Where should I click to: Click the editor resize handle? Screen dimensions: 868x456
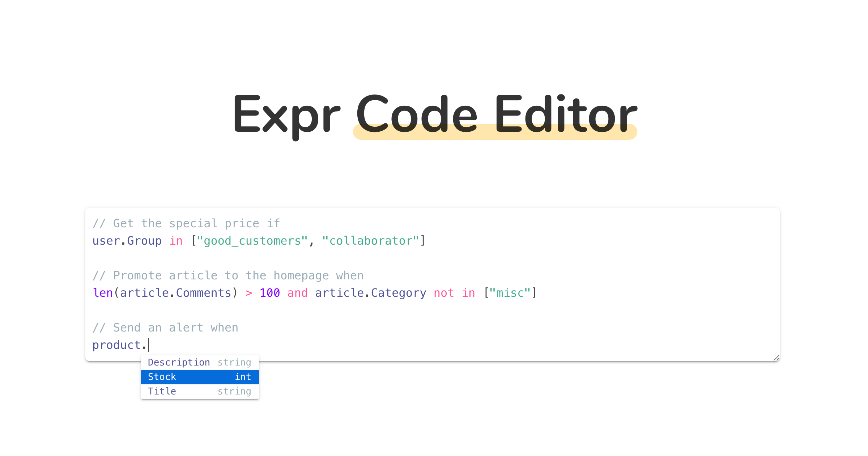click(x=776, y=358)
